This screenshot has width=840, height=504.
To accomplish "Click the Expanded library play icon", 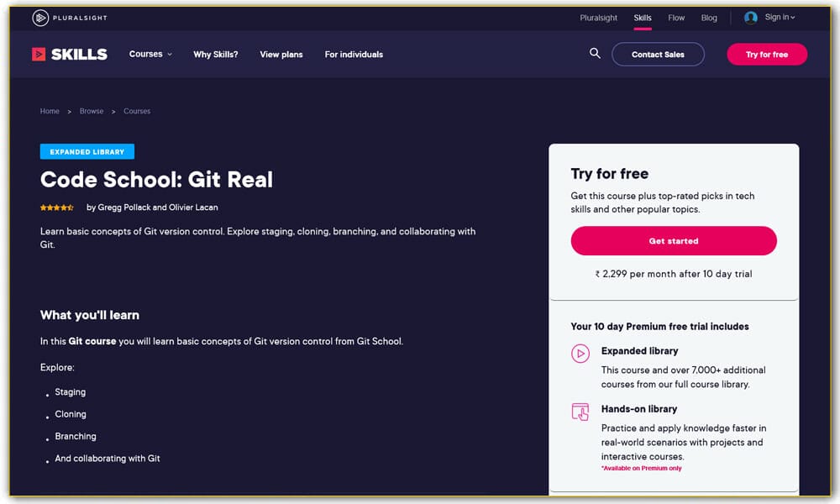I will click(x=580, y=354).
